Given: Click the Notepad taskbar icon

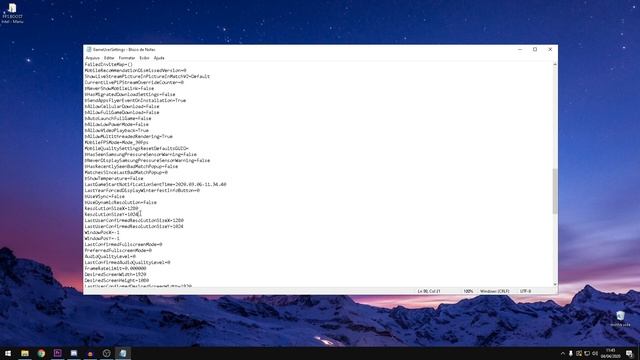Looking at the screenshot, I should [123, 353].
